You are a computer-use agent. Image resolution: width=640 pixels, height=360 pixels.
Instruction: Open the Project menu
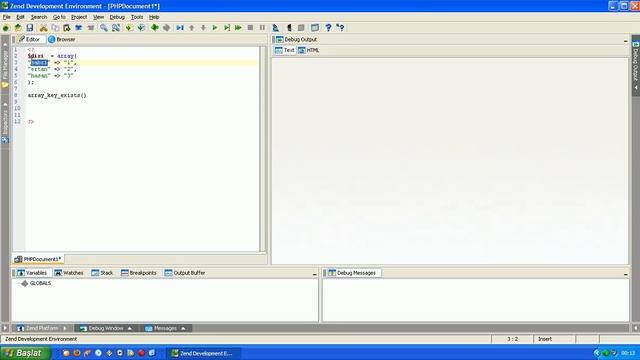pos(79,17)
